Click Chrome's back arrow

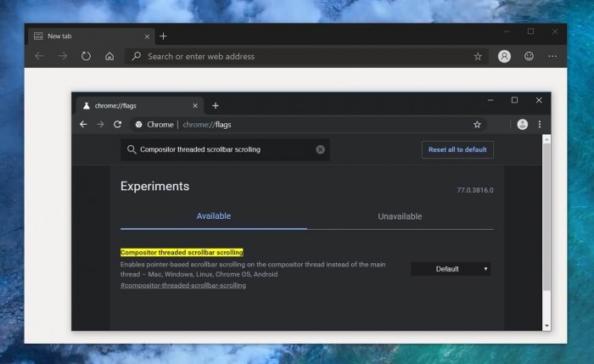click(83, 124)
